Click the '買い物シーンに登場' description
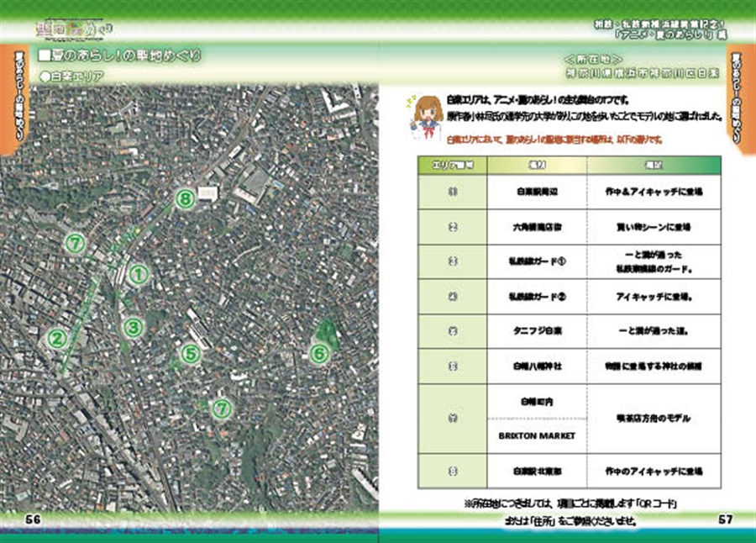 pyautogui.click(x=654, y=227)
